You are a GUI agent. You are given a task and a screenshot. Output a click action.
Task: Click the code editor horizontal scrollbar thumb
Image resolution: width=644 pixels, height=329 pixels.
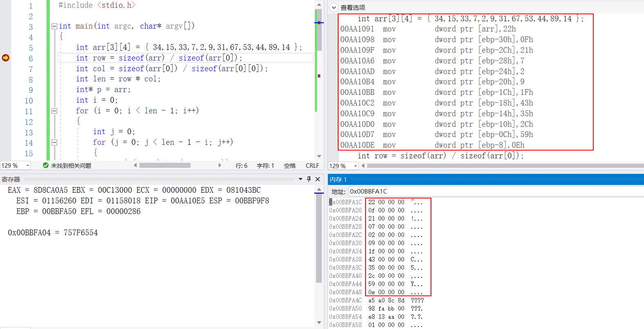[x=165, y=165]
